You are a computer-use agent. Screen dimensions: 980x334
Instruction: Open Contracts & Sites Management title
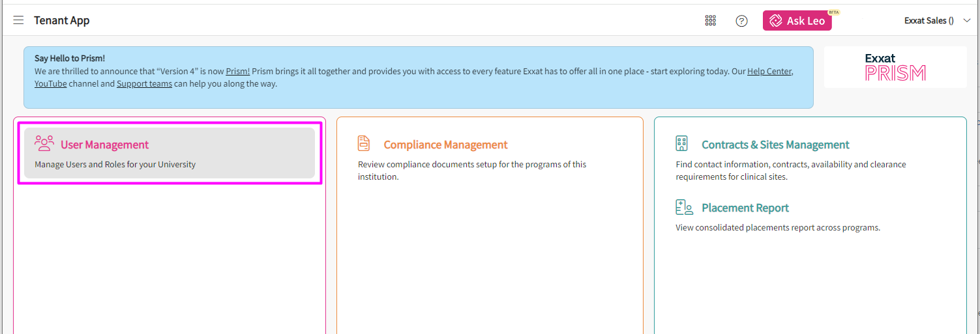coord(775,145)
